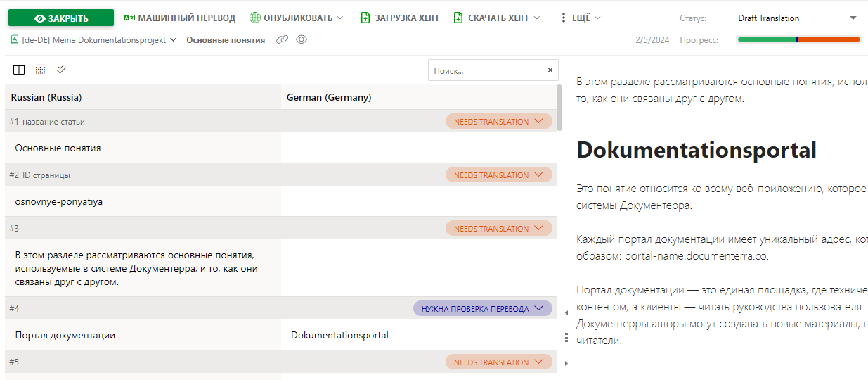
Task: Change segment #1 Needs Translation status
Action: coord(498,122)
